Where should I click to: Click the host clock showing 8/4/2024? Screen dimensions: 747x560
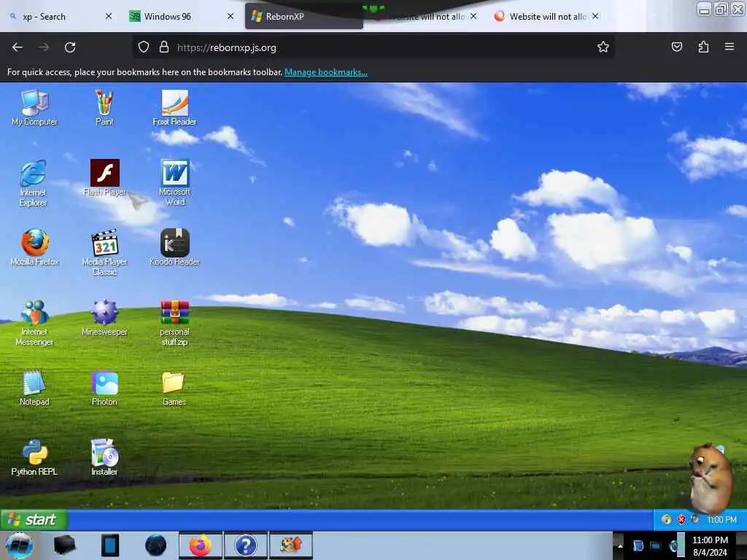(710, 546)
